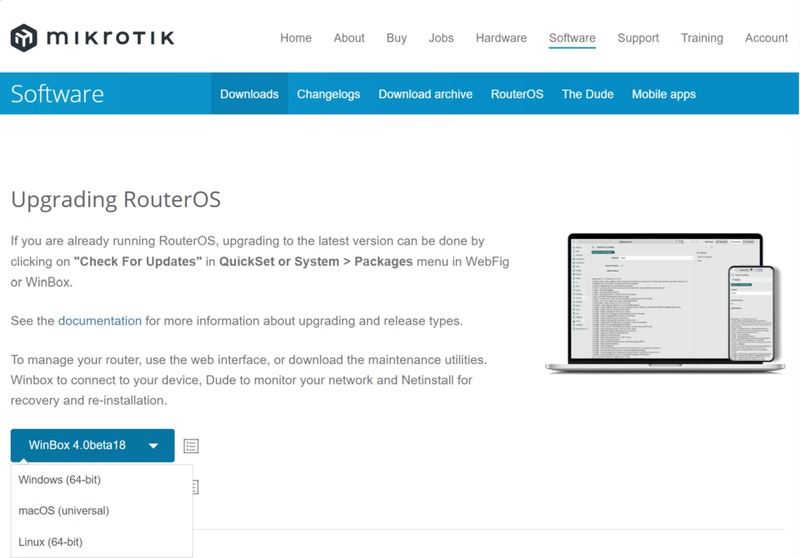
Task: Choose macOS (universal) download option
Action: pos(102,511)
